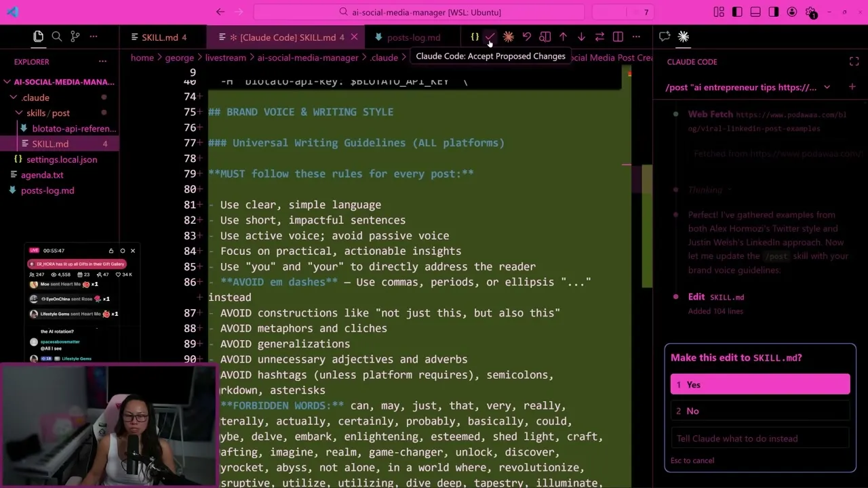Close the [Claude Code] SKILL.md tab

[355, 37]
